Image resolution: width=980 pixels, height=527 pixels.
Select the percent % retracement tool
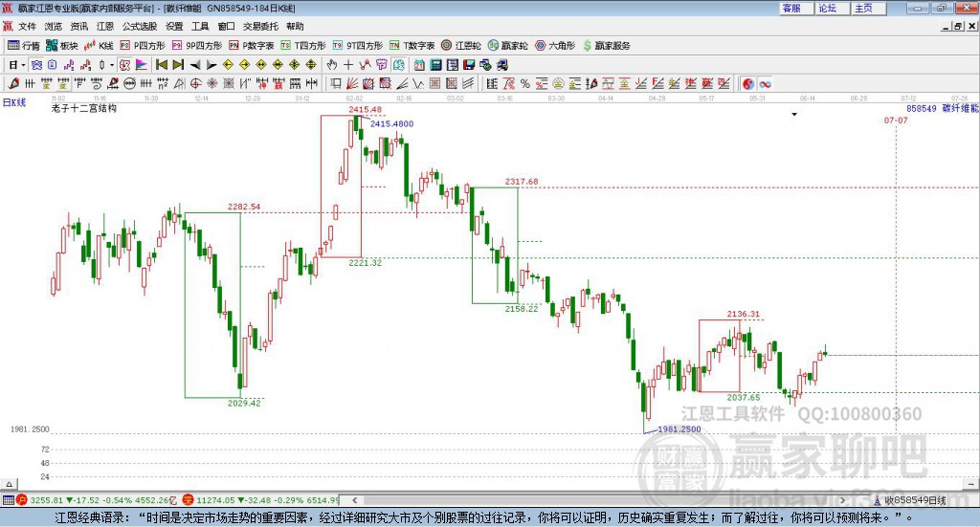[x=525, y=83]
